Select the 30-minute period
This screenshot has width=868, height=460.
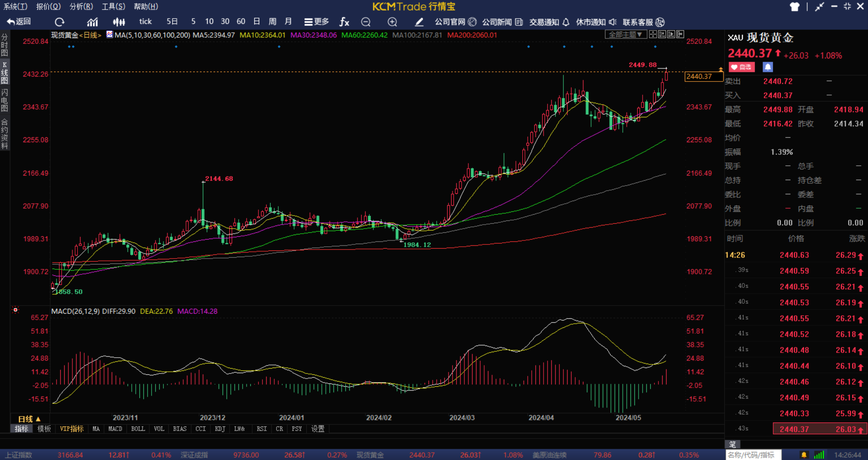click(x=225, y=22)
